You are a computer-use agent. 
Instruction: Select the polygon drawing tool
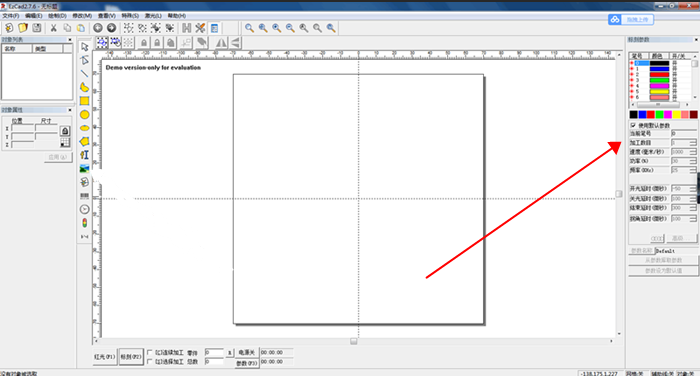pyautogui.click(x=84, y=142)
